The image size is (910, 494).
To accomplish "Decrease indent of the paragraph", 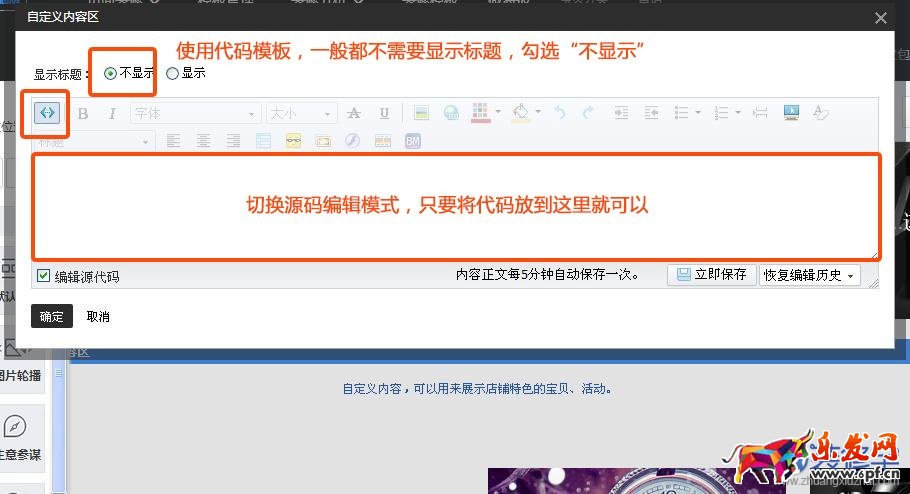I will (651, 113).
